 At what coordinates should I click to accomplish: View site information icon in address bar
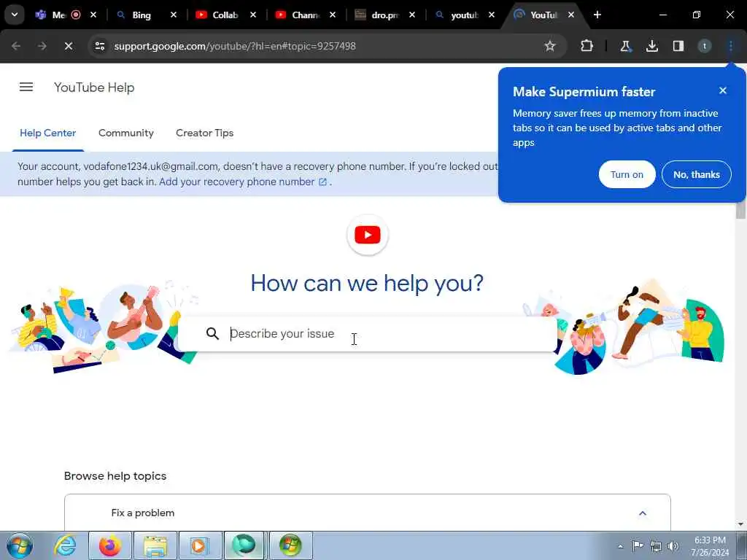click(x=99, y=46)
